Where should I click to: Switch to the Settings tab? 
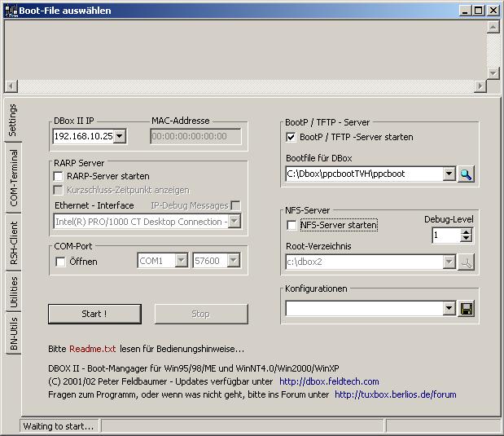[x=12, y=120]
